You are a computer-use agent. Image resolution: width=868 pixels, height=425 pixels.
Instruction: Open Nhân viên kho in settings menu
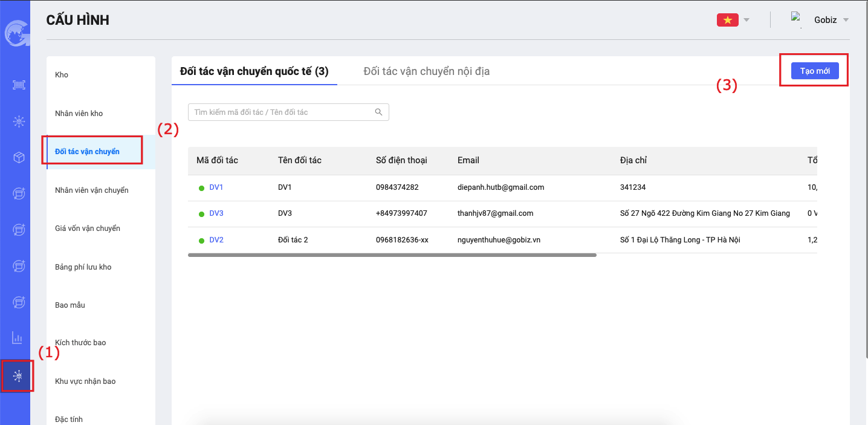tap(79, 114)
